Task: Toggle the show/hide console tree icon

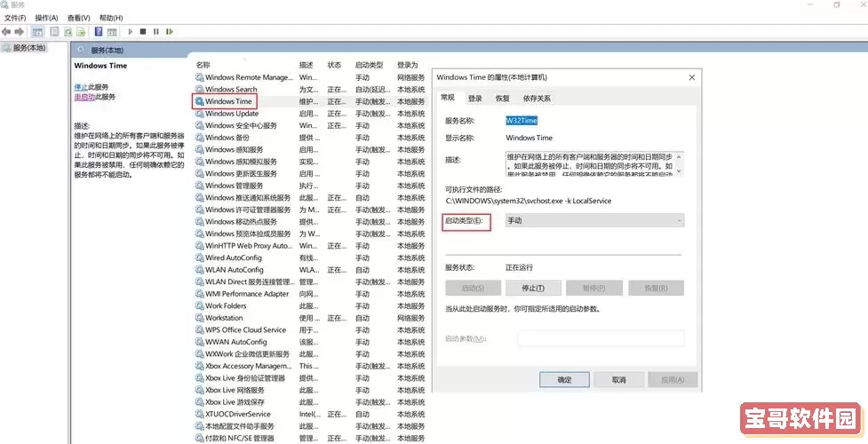Action: 38,32
